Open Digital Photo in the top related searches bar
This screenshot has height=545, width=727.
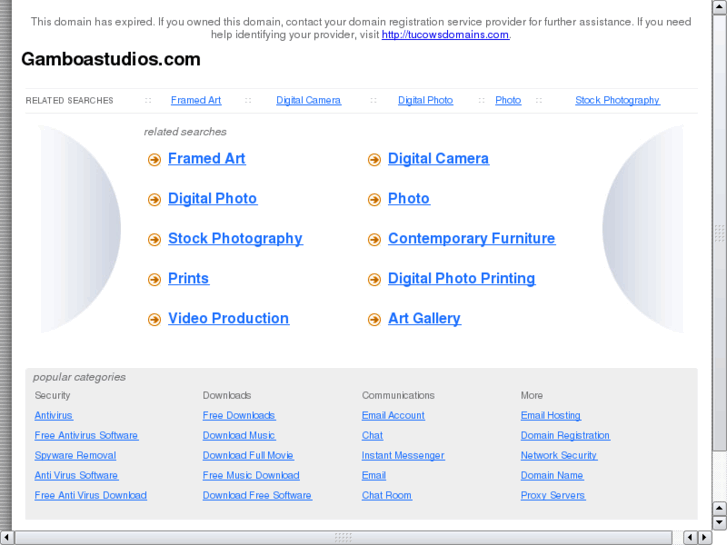425,100
